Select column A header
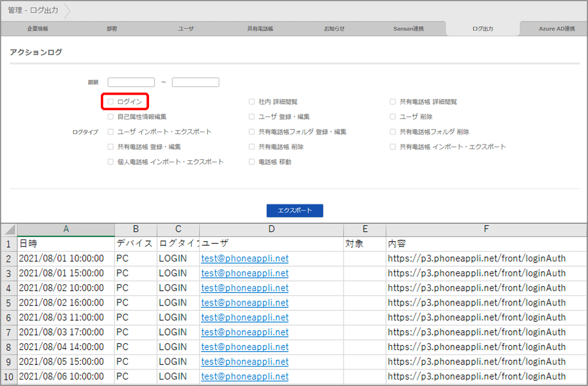Image resolution: width=588 pixels, height=386 pixels. pos(66,229)
